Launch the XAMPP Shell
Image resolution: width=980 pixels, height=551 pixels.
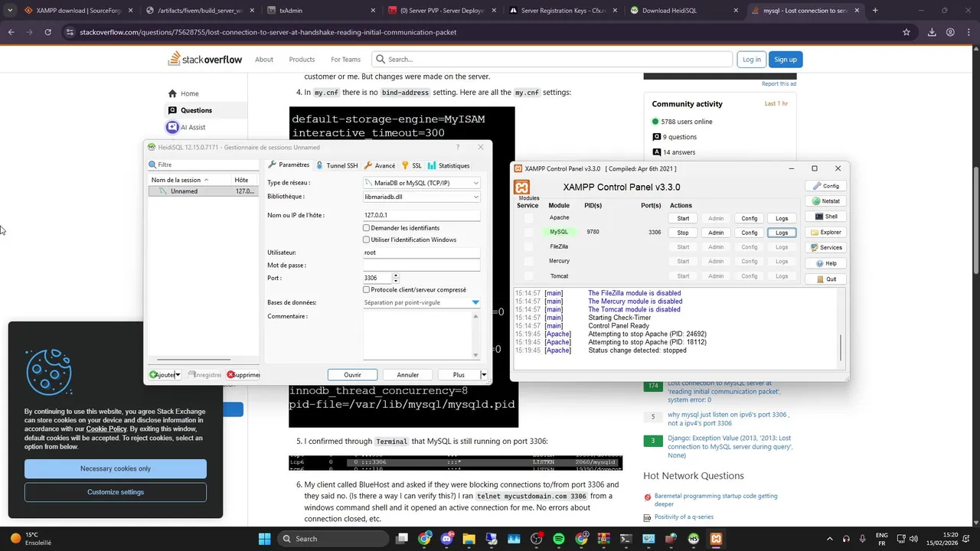tap(825, 217)
